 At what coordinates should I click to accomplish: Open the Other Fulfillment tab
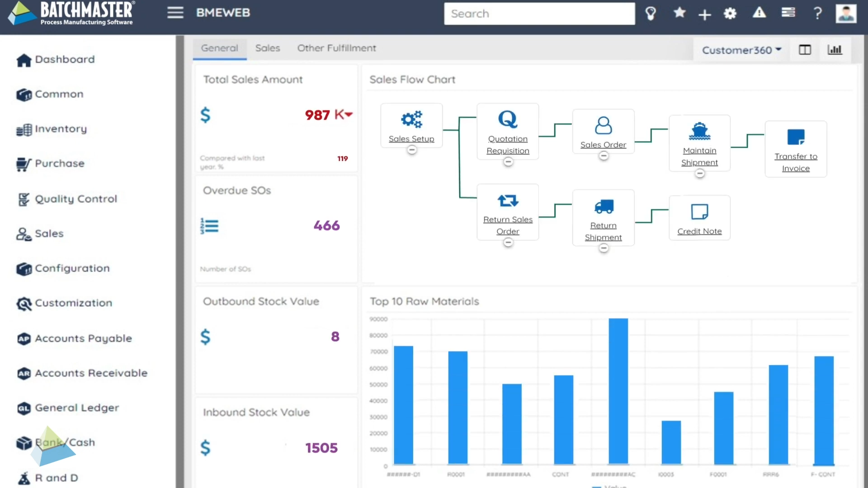click(336, 48)
